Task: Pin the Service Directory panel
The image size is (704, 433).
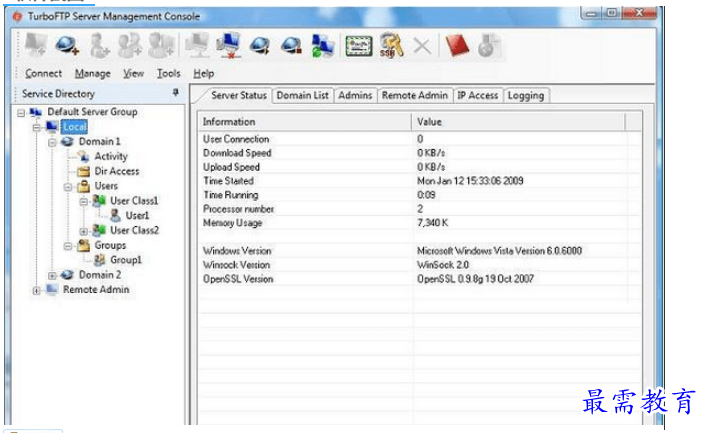Action: [176, 93]
